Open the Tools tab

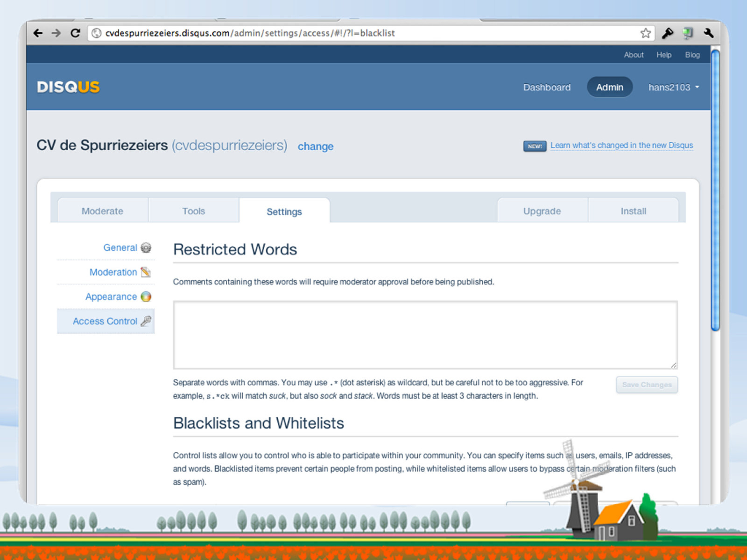[x=194, y=211]
